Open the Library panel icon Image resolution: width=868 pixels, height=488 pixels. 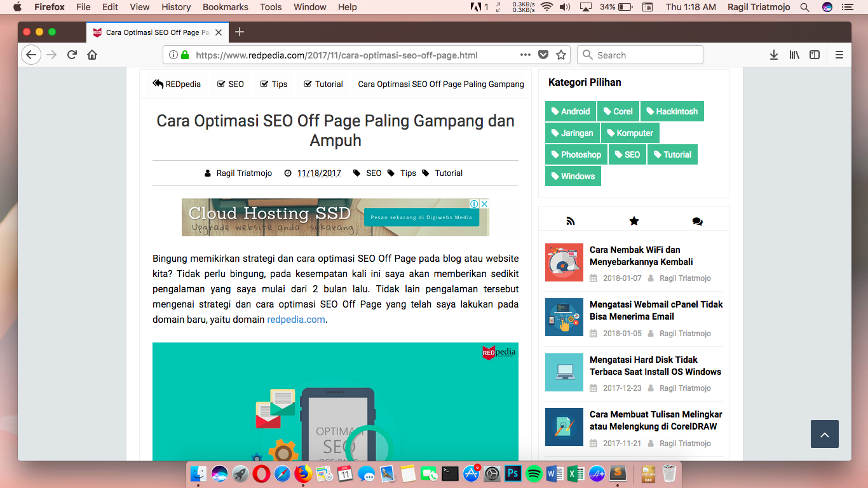pyautogui.click(x=794, y=55)
